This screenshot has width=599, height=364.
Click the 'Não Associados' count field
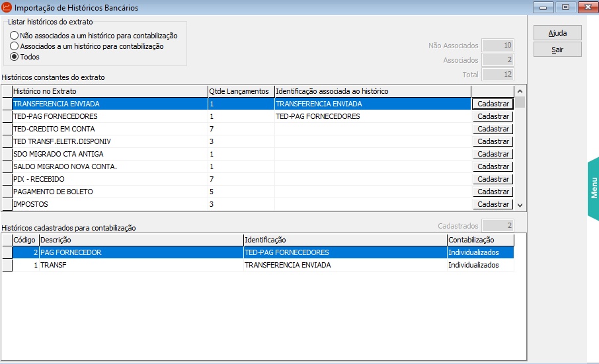pos(497,46)
